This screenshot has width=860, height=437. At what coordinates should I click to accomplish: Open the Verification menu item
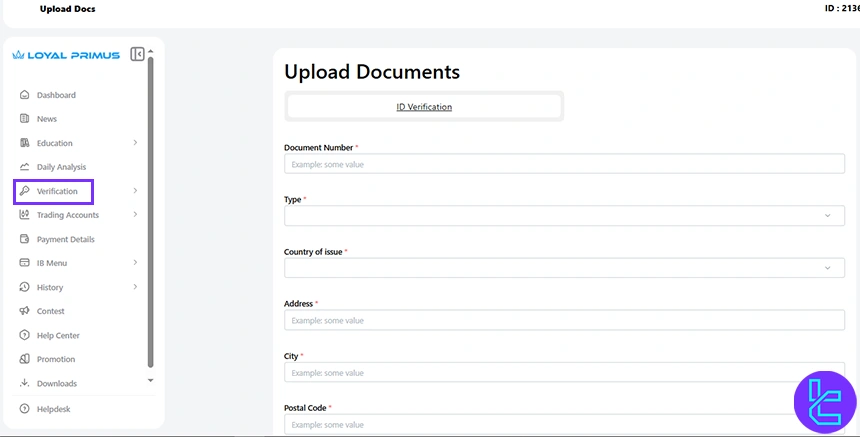tap(56, 191)
